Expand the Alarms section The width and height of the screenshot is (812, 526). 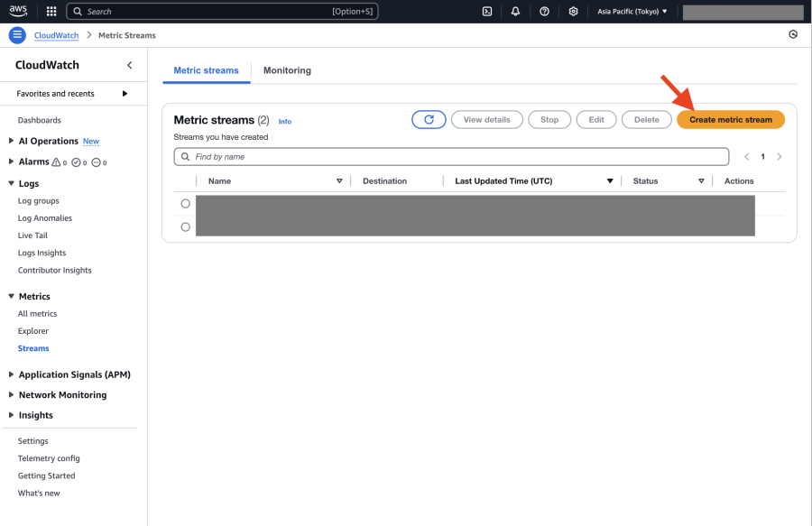pos(11,161)
